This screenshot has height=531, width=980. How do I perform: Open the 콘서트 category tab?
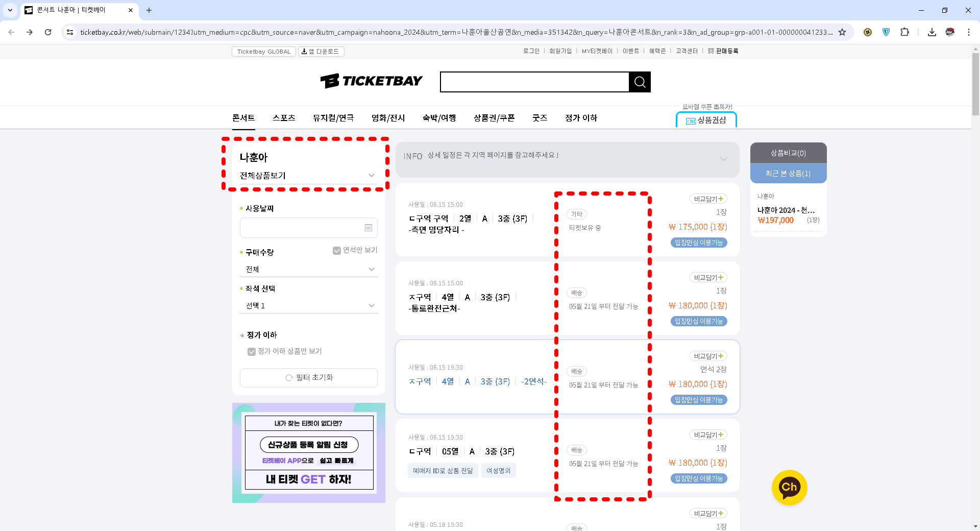[x=243, y=118]
